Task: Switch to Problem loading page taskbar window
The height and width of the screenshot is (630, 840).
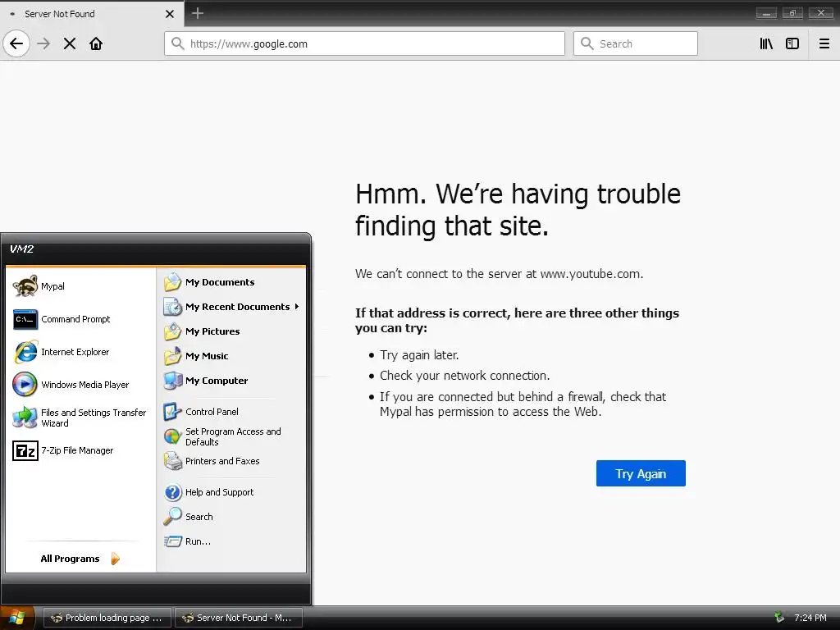Action: click(107, 618)
